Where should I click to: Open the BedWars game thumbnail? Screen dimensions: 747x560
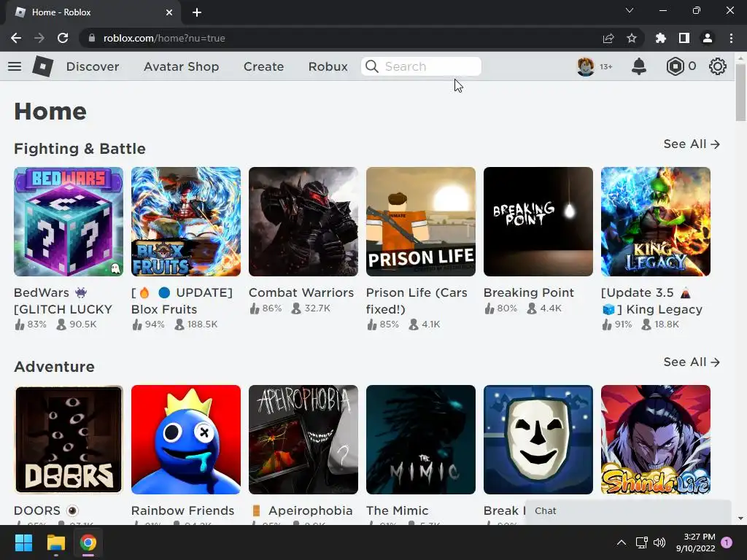(x=69, y=222)
